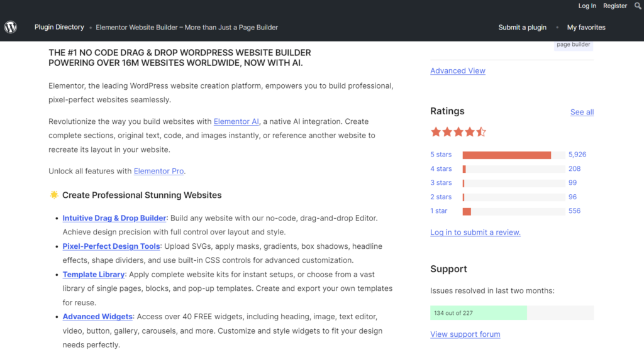Viewport: 644px width, 350px height.
Task: Open 5 stars reviews link
Action: pos(441,155)
